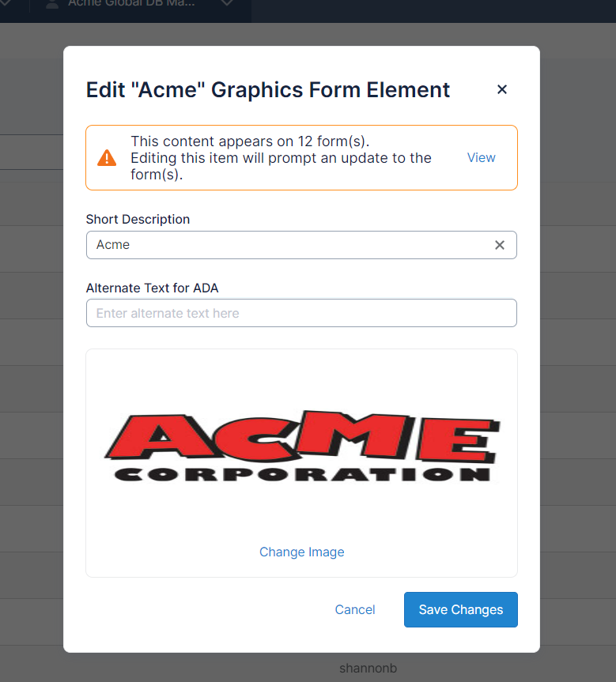Clear the Short Description field with X
Screen dimensions: 616x682
(500, 245)
